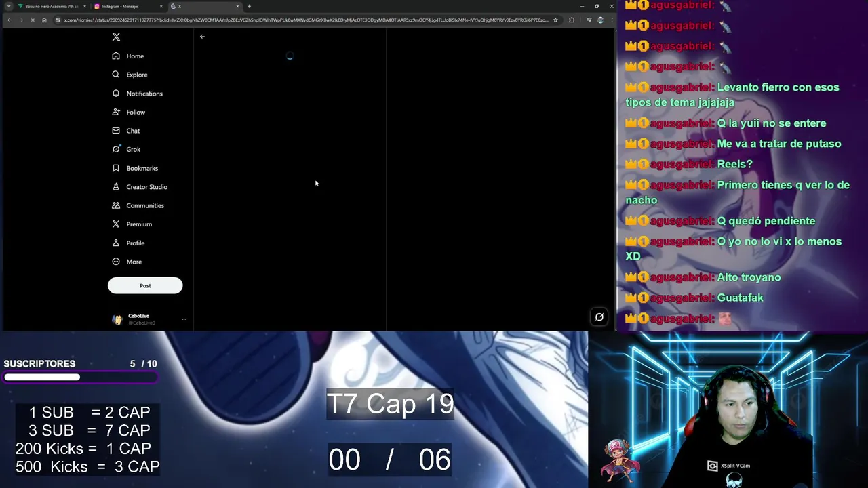Open a new browser tab
Viewport: 868px width, 488px height.
coord(249,6)
